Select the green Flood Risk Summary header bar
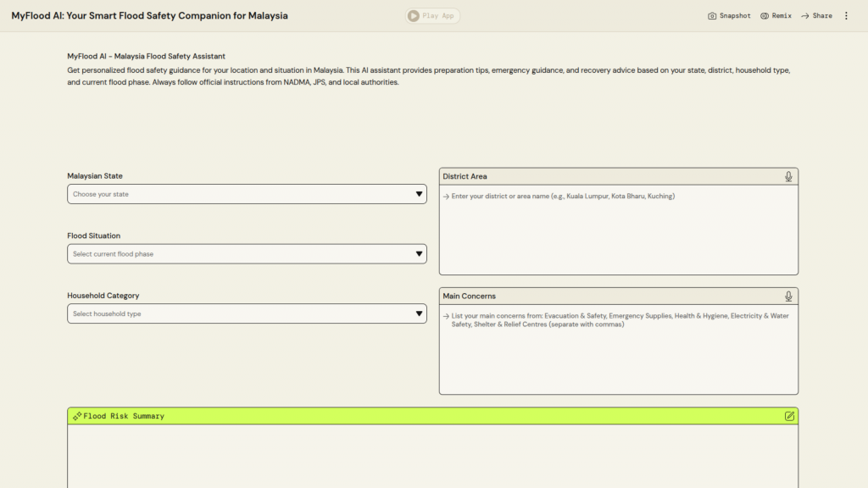The height and width of the screenshot is (488, 868). (x=432, y=416)
